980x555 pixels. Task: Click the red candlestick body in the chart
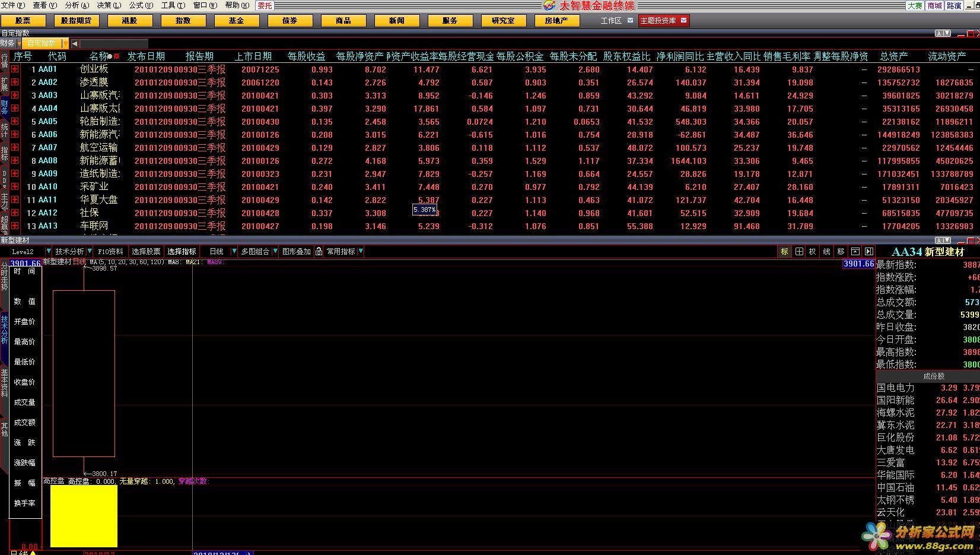pos(84,373)
